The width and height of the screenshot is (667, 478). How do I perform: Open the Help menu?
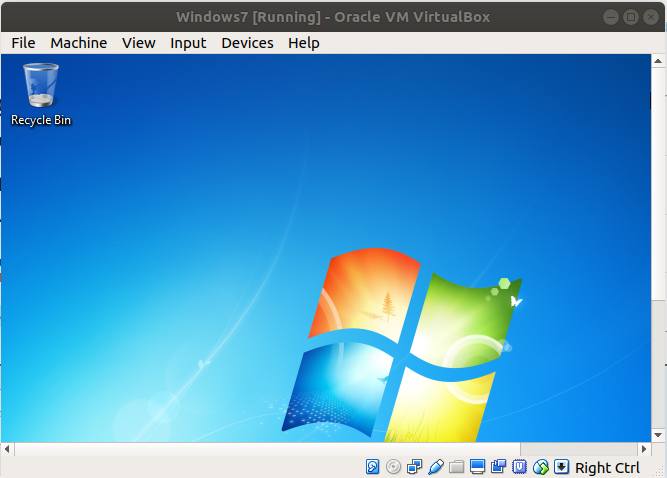coord(304,43)
